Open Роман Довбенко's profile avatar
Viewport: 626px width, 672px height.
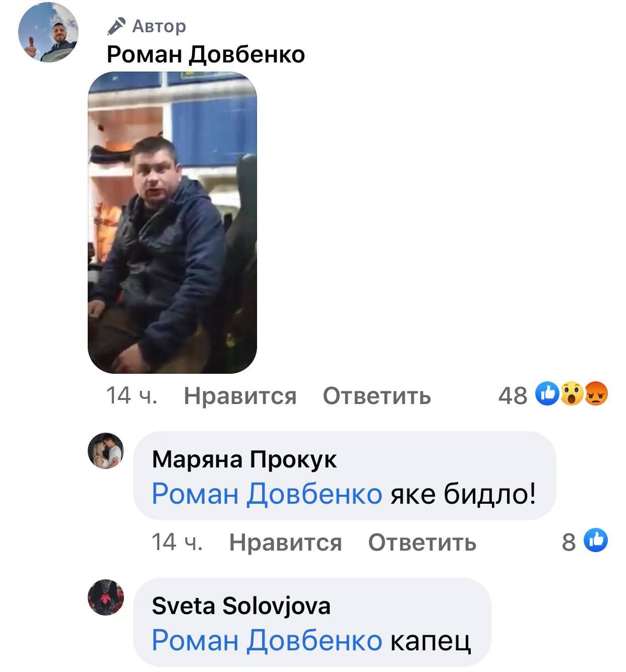(x=49, y=32)
